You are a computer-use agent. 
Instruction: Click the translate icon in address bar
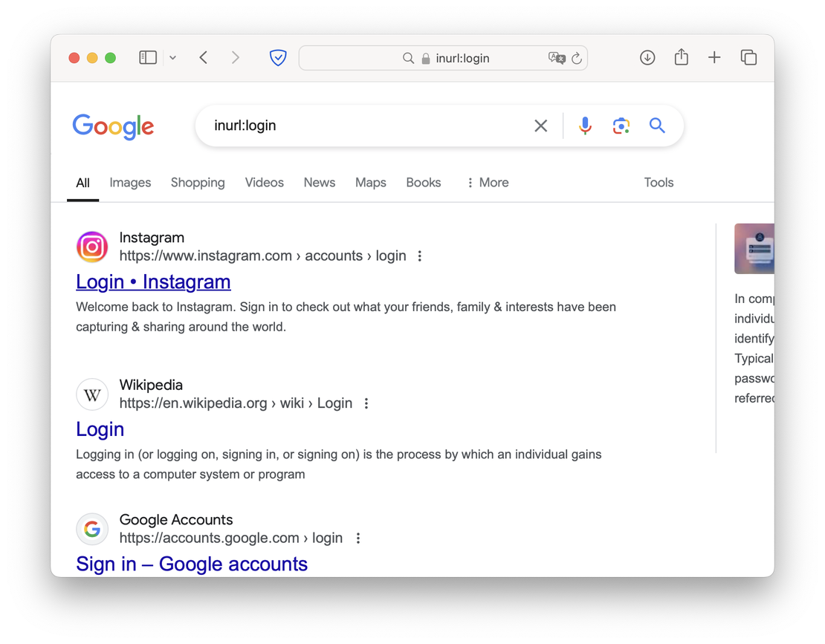(x=556, y=57)
